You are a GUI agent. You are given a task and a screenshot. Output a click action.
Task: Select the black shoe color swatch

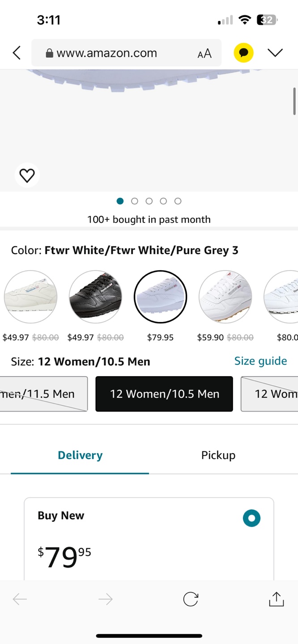click(x=95, y=297)
